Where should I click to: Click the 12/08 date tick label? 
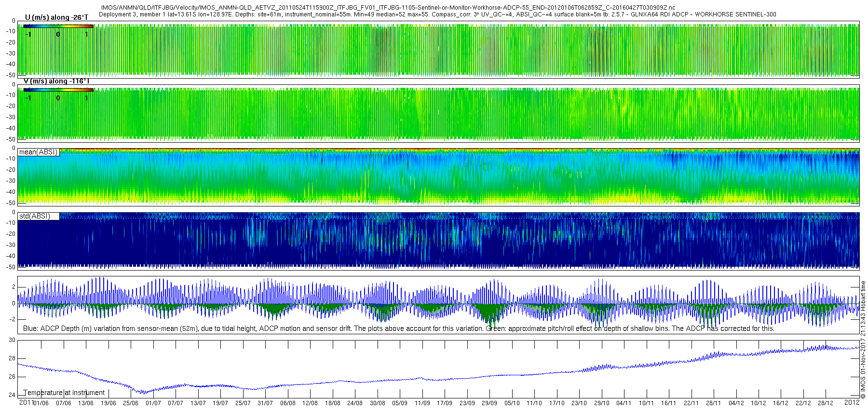coord(310,403)
